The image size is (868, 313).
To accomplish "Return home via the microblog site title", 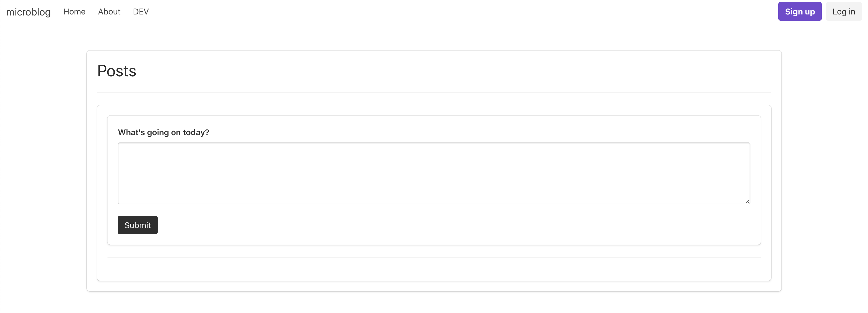I will pos(28,12).
